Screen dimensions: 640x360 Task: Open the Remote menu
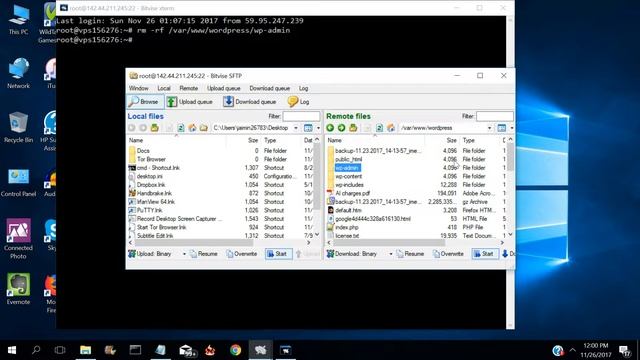[189, 88]
